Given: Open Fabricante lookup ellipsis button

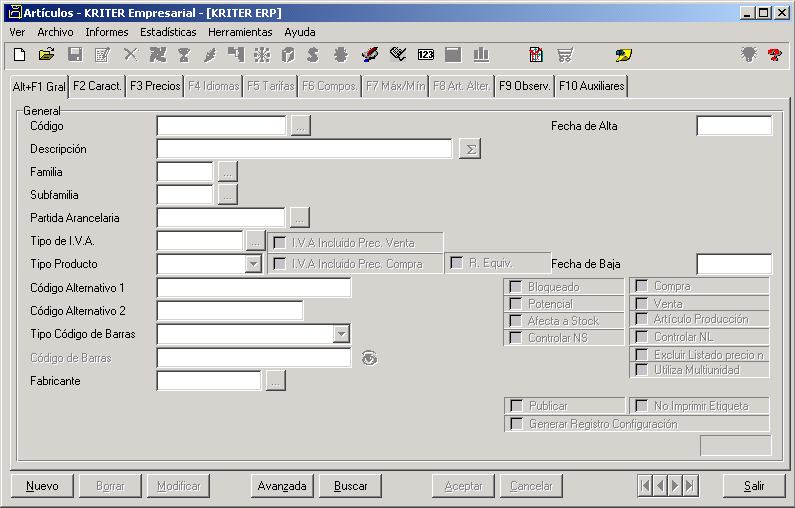Looking at the screenshot, I should click(x=275, y=381).
